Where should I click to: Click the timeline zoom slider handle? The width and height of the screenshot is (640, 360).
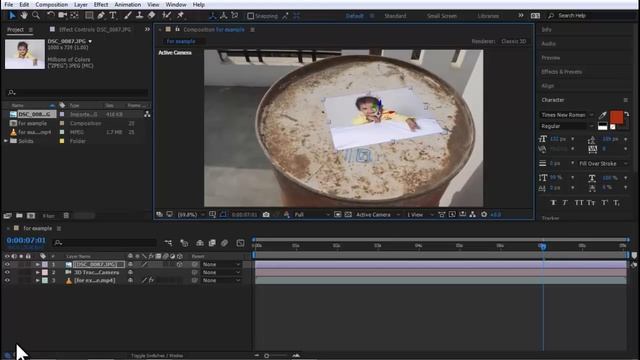pos(267,356)
